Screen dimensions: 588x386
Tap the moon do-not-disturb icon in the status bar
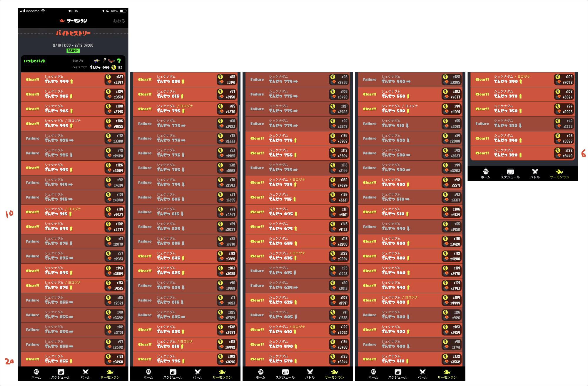tap(108, 11)
